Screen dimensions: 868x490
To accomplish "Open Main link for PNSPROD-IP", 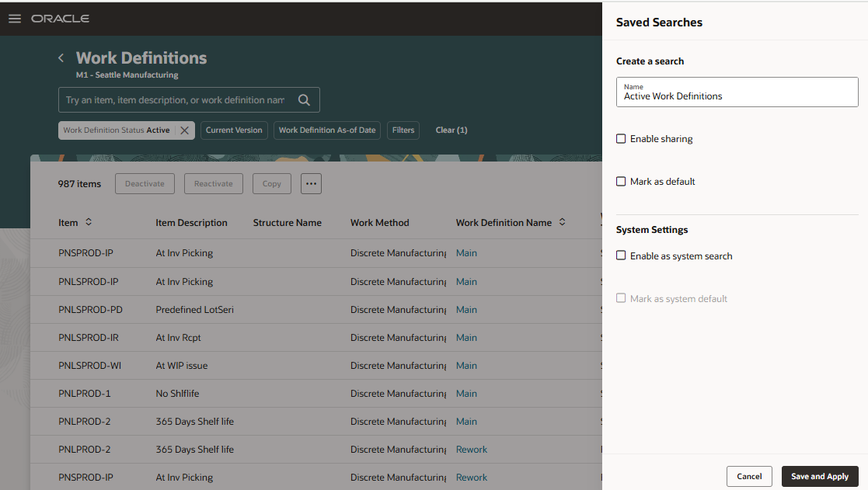I will coord(467,253).
